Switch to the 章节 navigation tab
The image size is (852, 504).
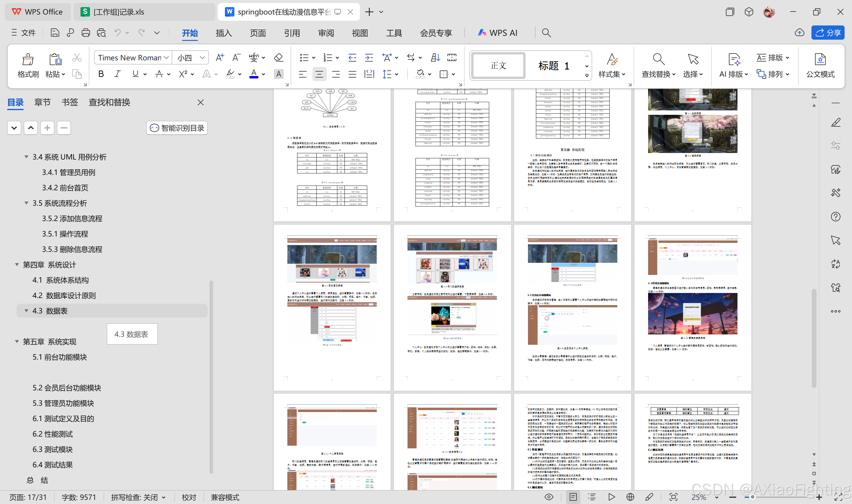(42, 102)
